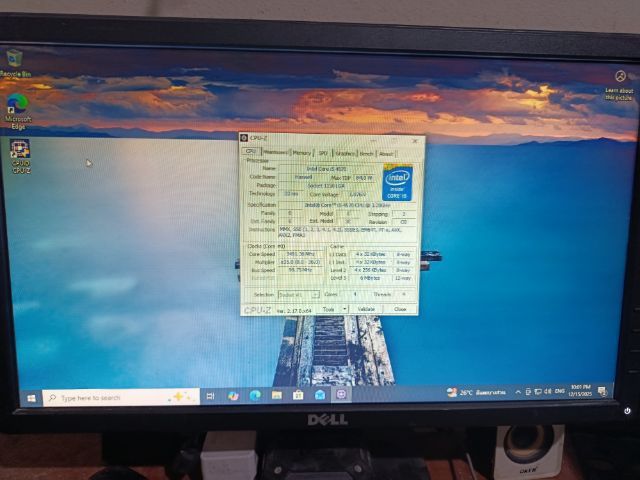Minimize the CPU-Z window
This screenshot has height=480, width=640.
(x=373, y=140)
